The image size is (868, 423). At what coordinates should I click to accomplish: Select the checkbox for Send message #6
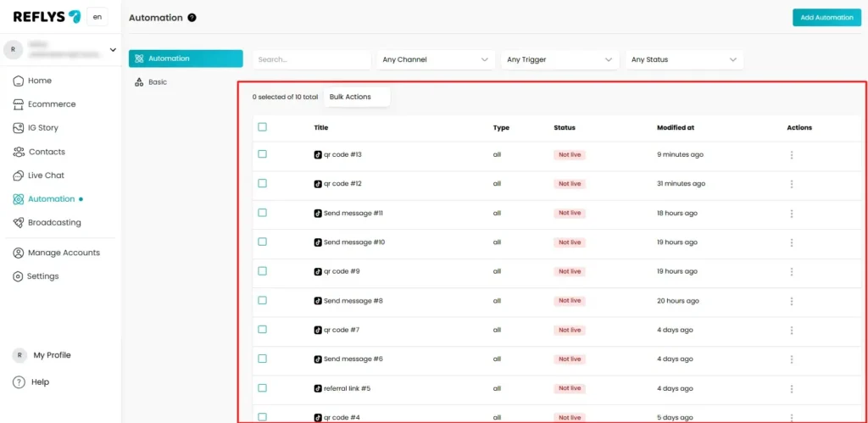[263, 359]
